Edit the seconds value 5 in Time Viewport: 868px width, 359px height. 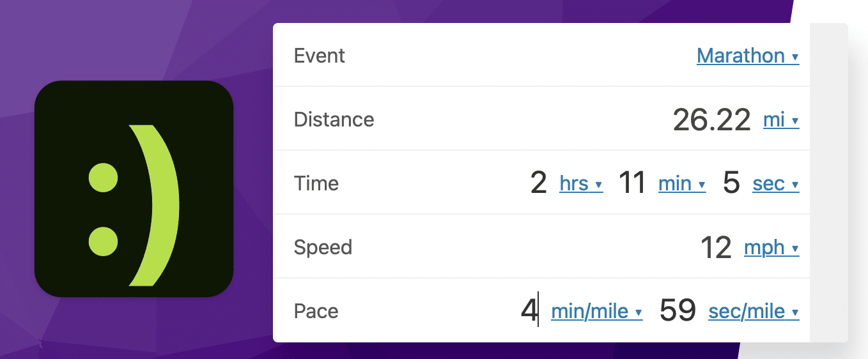(x=731, y=184)
